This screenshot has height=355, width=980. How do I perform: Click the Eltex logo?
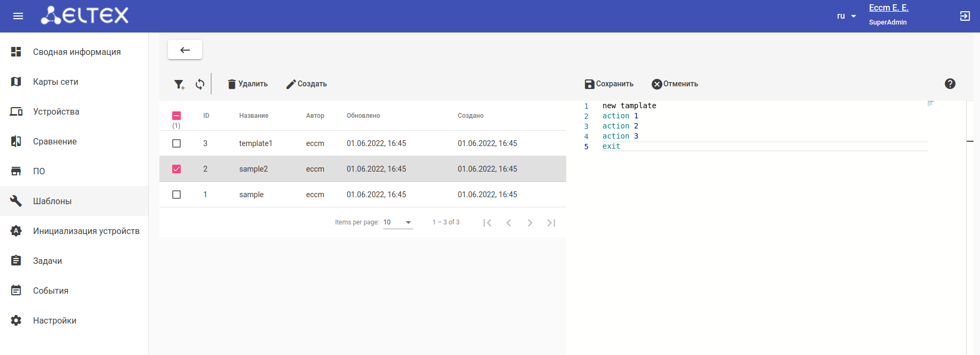coord(85,15)
